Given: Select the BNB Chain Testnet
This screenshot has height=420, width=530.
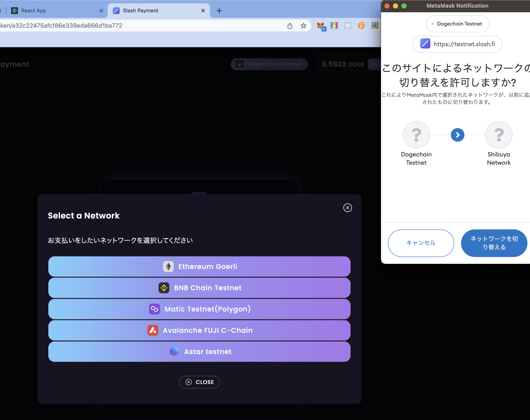Looking at the screenshot, I should (199, 288).
